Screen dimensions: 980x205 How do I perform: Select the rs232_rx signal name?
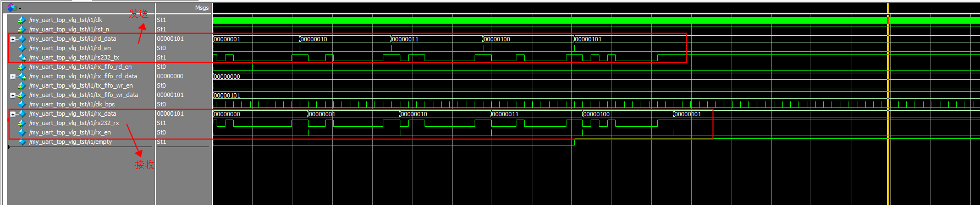[74, 123]
